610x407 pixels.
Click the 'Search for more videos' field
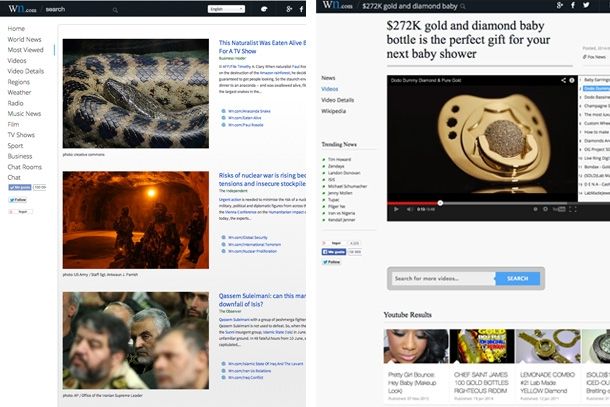point(440,279)
